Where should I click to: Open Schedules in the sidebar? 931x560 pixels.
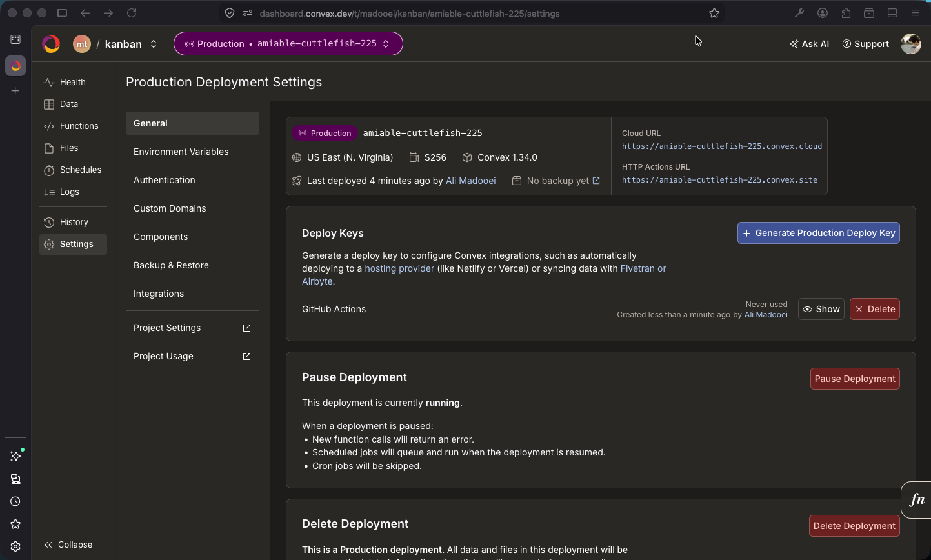point(73,170)
